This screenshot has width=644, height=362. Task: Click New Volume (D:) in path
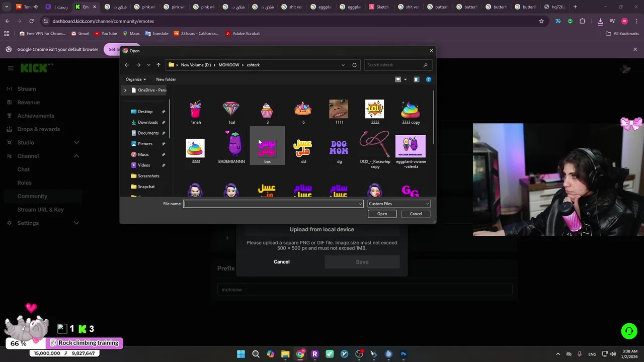pos(196,65)
